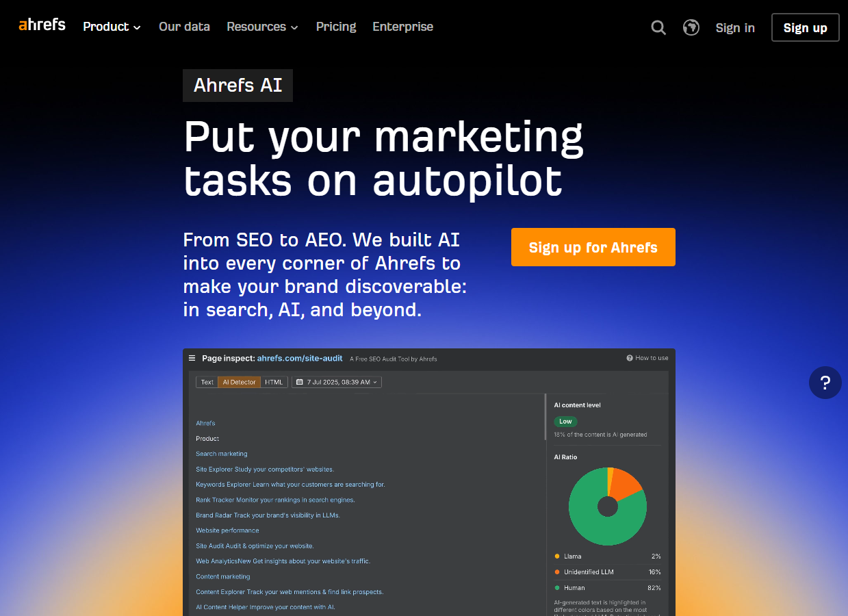
Task: Click the 'Human 82%' legend row
Action: tap(608, 587)
